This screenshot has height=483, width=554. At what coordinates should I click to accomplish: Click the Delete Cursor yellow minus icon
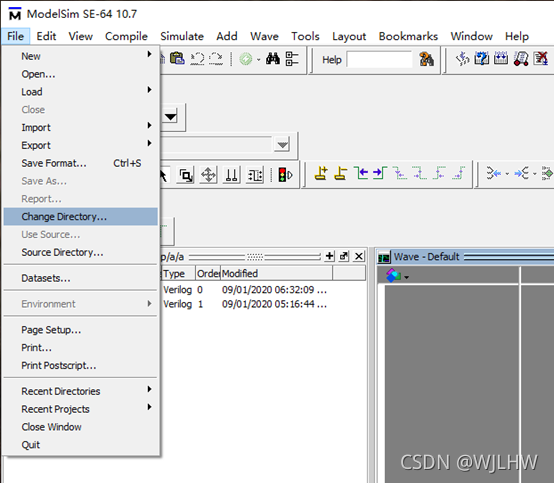[x=340, y=173]
